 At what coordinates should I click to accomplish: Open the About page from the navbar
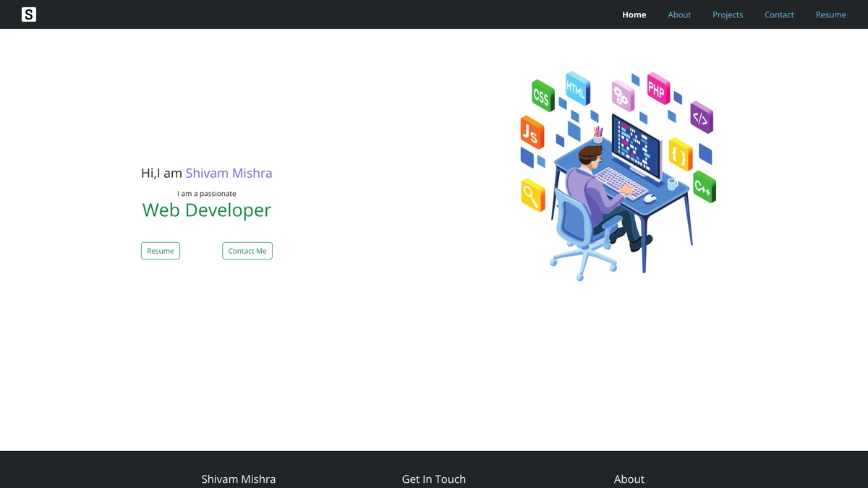click(x=679, y=14)
